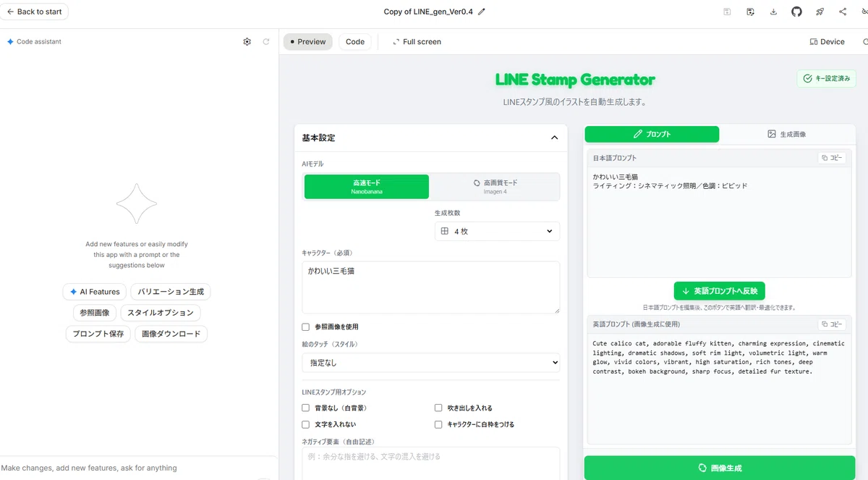Switch to the プロンプト tab
Screen dimensions: 868x480
[x=652, y=134]
